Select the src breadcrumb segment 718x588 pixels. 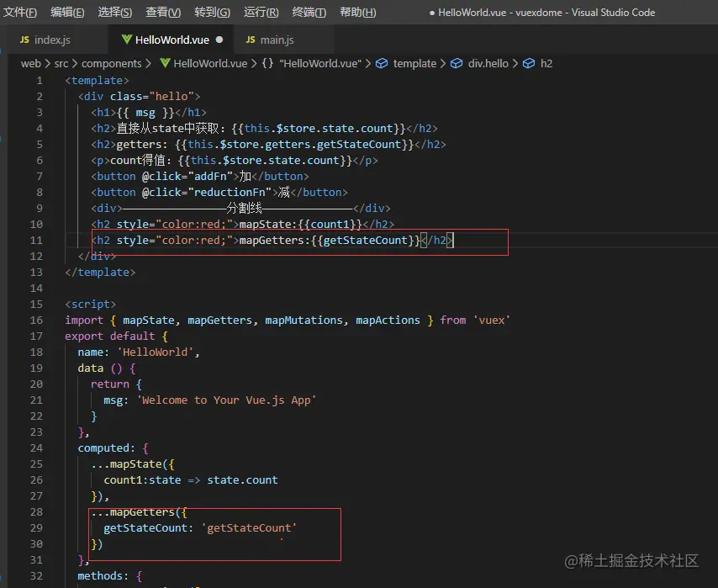point(61,63)
